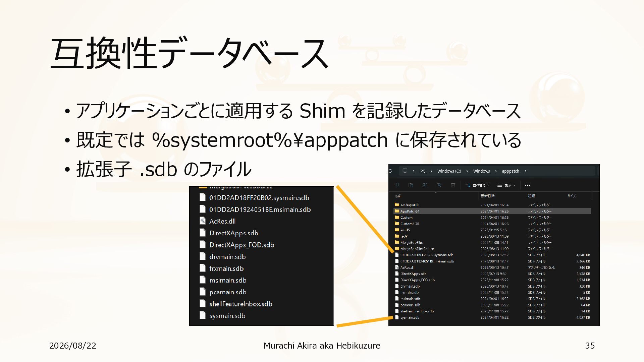
Task: Select shellFeatureInbox.sdb in the Explorer window
Action: [x=417, y=311]
